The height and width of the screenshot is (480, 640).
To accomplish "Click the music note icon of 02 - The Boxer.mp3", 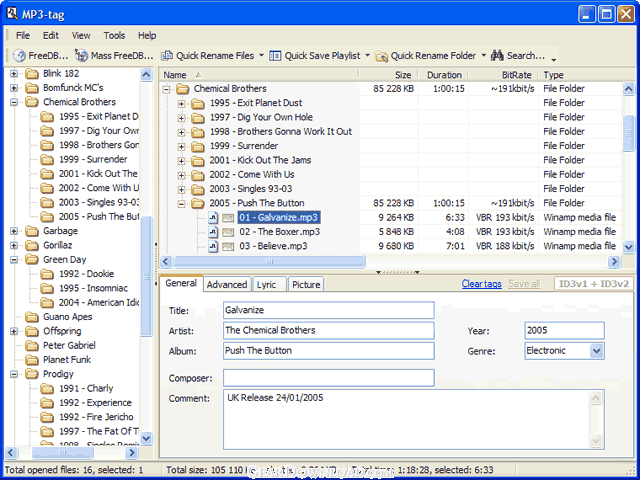I will 213,232.
